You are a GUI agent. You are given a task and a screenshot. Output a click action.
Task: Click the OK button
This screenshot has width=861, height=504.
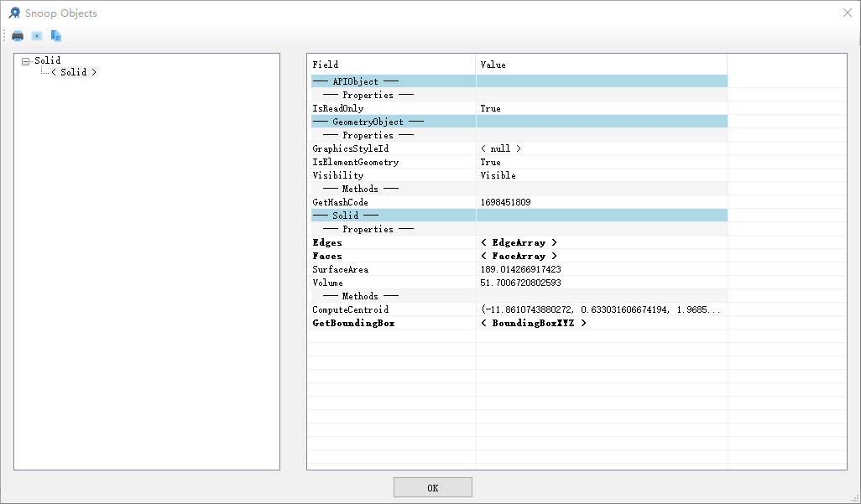point(433,487)
